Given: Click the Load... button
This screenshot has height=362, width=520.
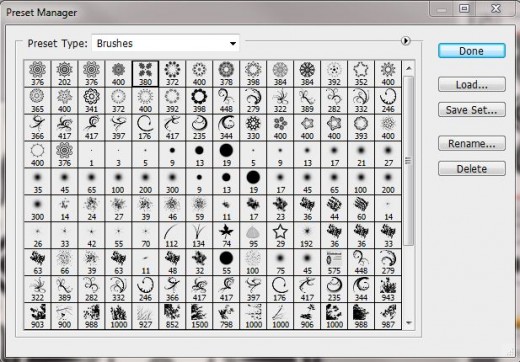Looking at the screenshot, I should click(x=472, y=85).
